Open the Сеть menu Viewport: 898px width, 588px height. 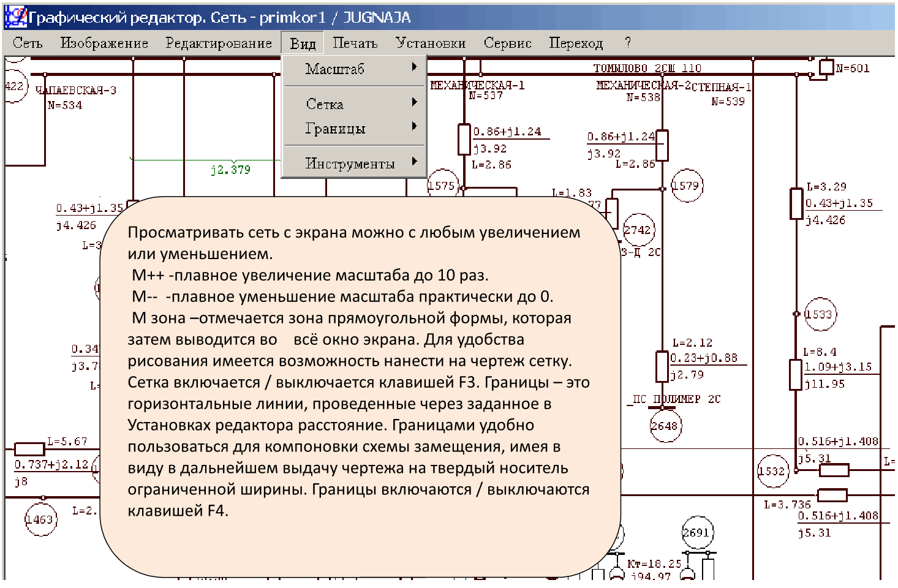click(28, 43)
